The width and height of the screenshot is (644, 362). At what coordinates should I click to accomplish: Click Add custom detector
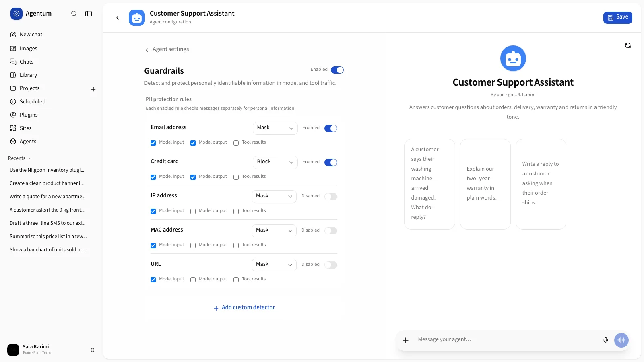pos(244,308)
